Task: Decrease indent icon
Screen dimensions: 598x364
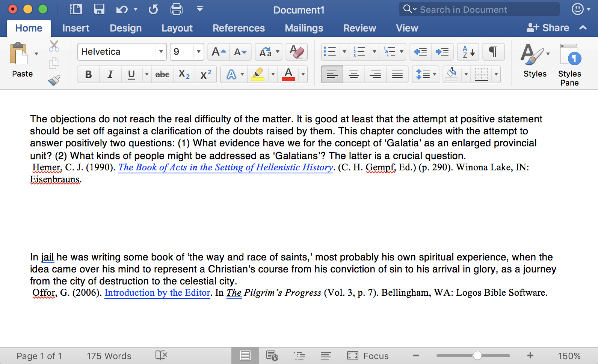Action: pyautogui.click(x=420, y=52)
